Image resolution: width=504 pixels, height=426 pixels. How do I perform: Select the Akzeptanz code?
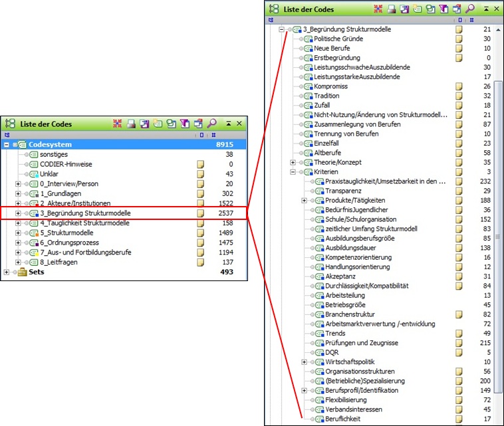342,276
